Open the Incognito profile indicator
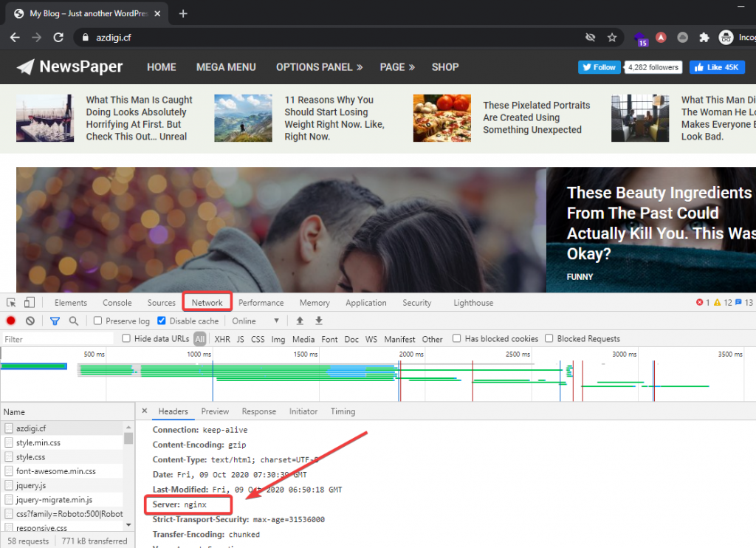The width and height of the screenshot is (756, 548). coord(736,37)
